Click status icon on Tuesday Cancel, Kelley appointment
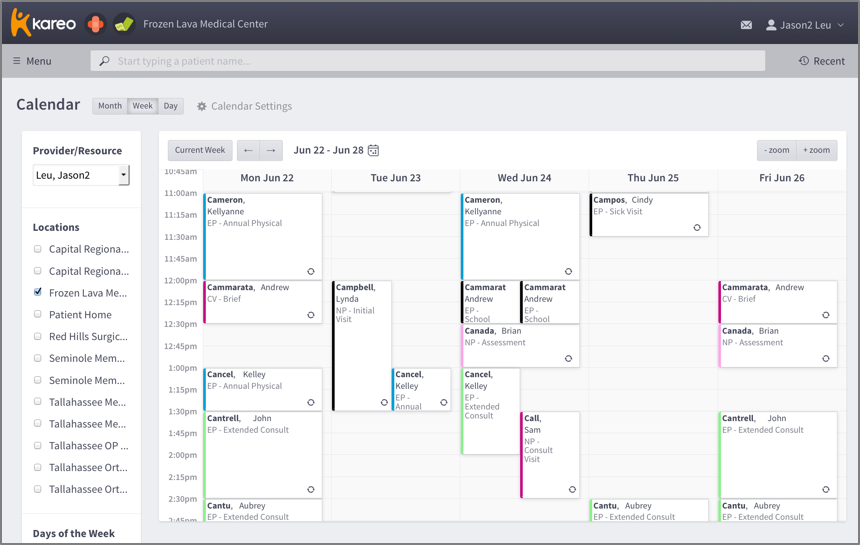The height and width of the screenshot is (545, 860). 444,402
